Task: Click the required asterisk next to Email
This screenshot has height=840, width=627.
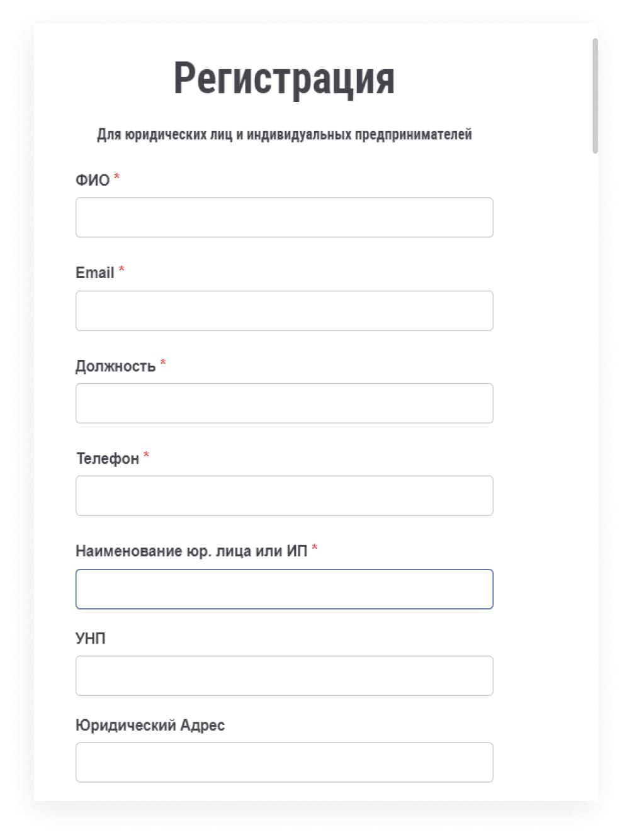Action: 121,269
